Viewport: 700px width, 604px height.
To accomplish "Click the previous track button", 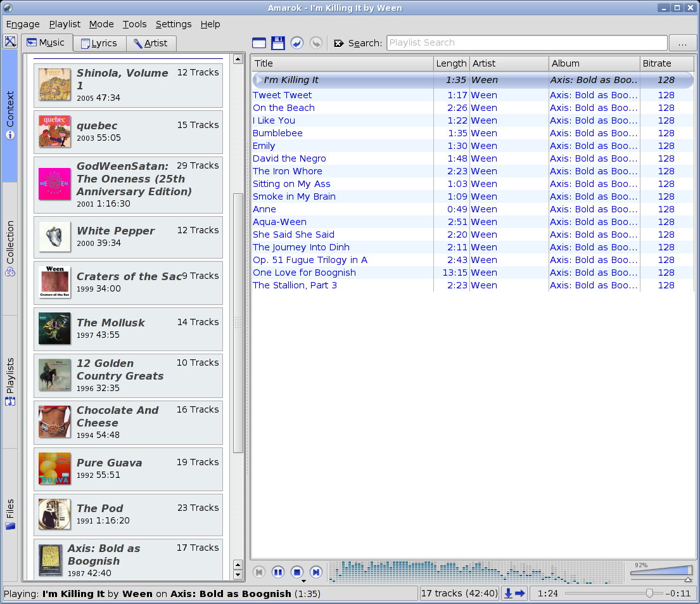I will click(259, 572).
